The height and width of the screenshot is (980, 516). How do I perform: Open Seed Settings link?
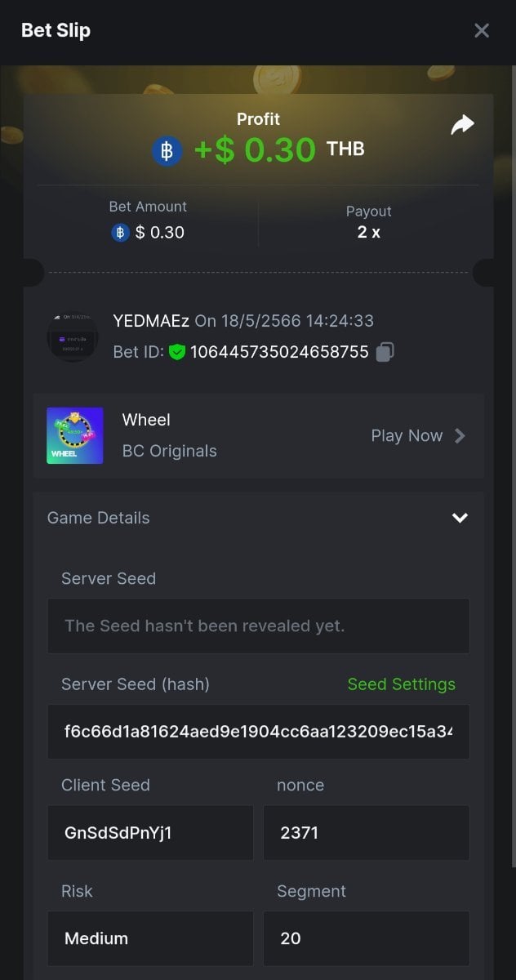(x=401, y=684)
